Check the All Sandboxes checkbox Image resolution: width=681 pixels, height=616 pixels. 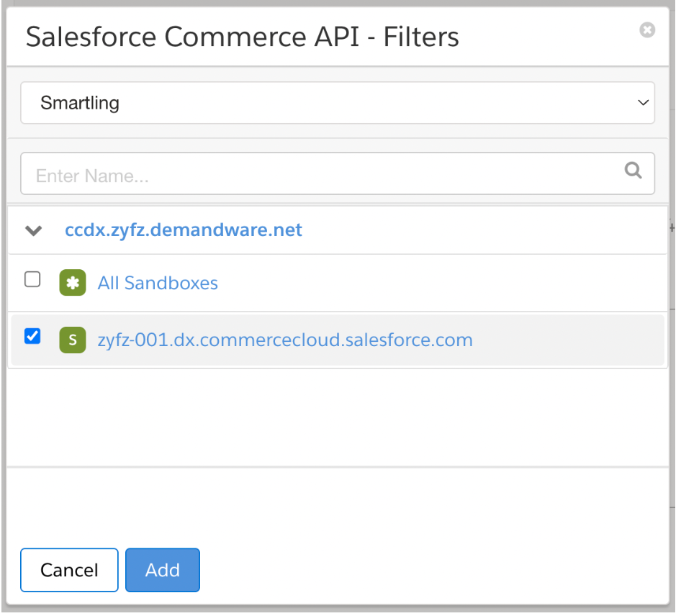(32, 279)
